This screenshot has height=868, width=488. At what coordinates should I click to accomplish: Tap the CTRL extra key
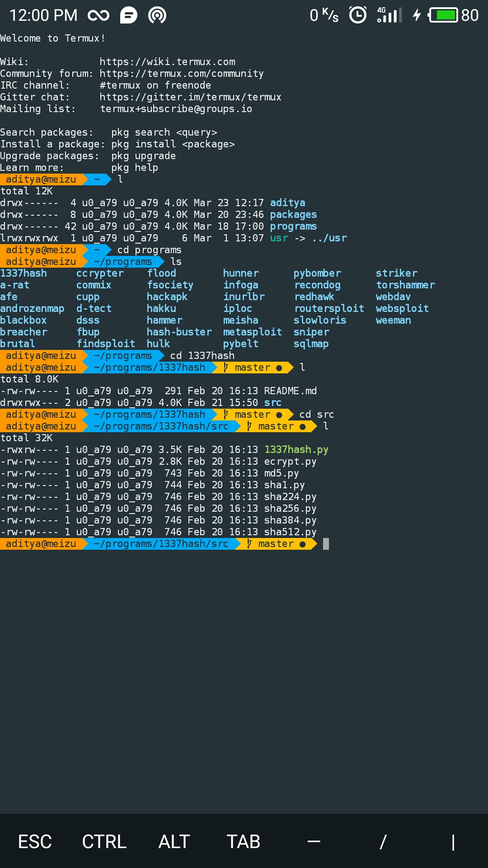click(x=104, y=842)
